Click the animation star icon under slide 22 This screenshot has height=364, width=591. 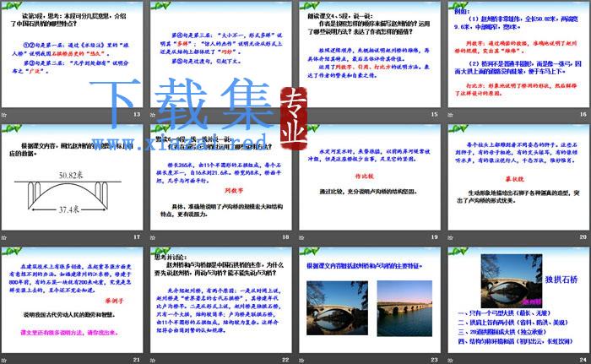153,361
